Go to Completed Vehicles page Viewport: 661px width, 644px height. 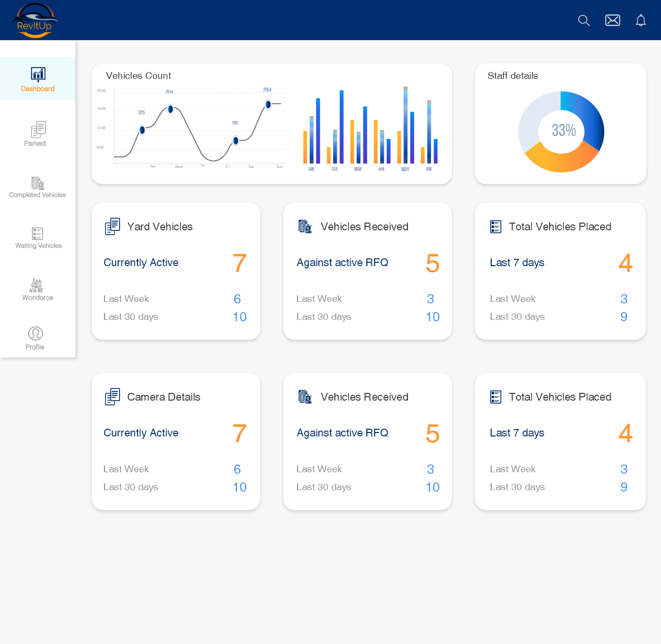click(38, 188)
